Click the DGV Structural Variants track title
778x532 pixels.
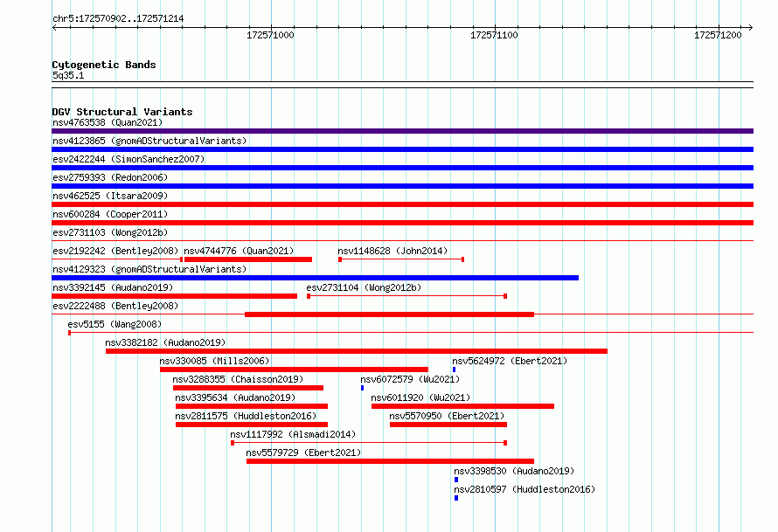click(122, 112)
